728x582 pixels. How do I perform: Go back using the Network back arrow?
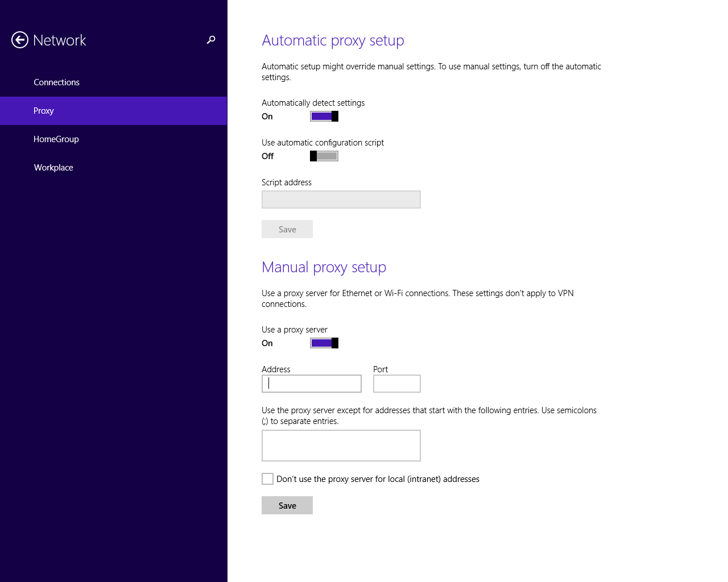20,40
